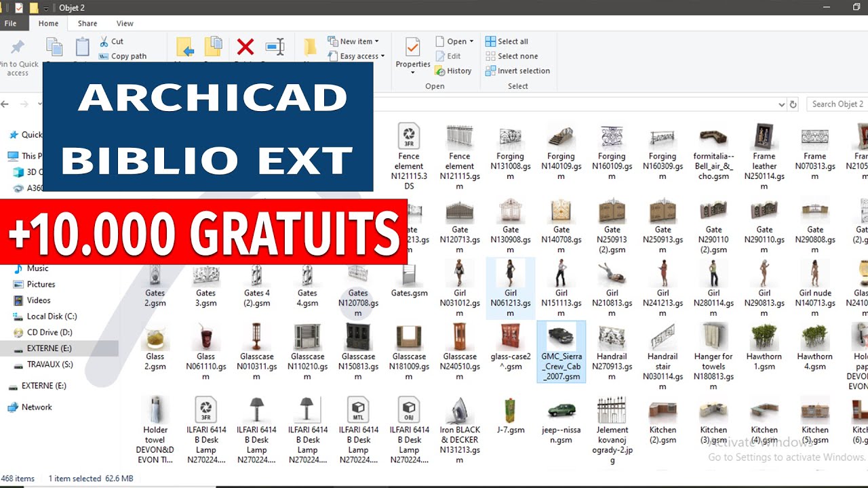Select the Frame leather N250114.gsm file
The image size is (868, 488).
(764, 156)
